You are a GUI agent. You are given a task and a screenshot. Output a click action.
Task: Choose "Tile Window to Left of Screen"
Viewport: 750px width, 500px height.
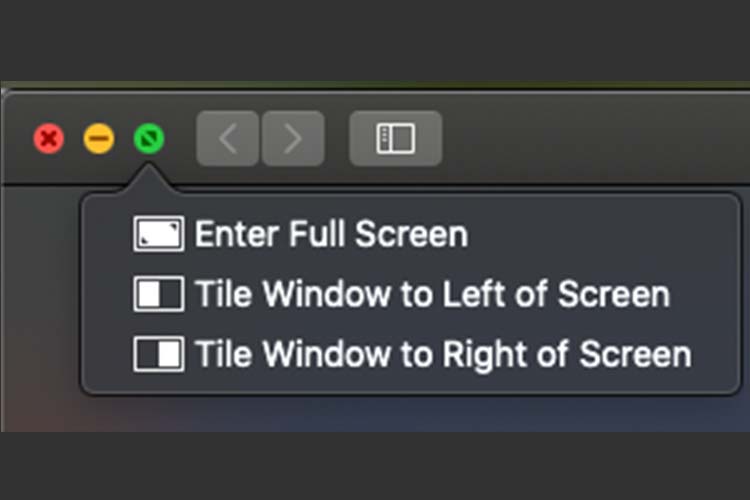[x=432, y=294]
